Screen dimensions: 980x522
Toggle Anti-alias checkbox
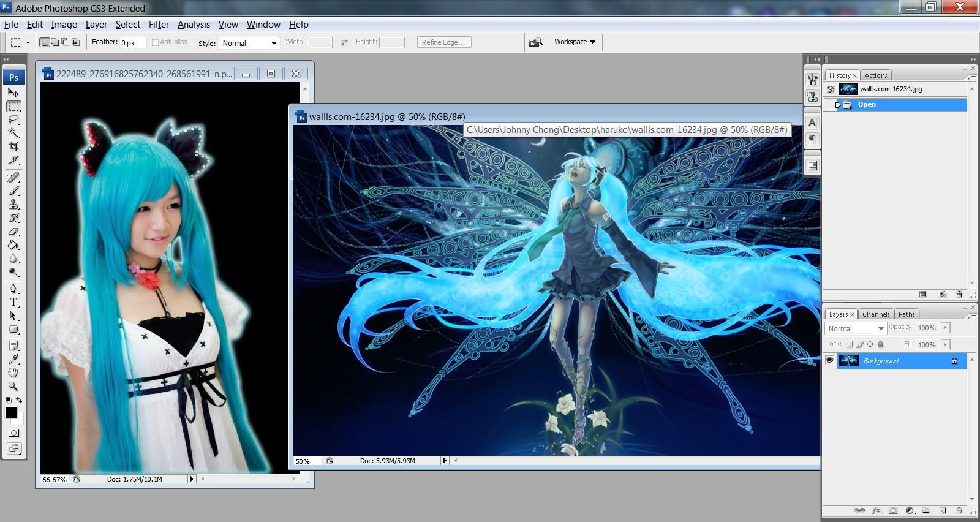(155, 42)
